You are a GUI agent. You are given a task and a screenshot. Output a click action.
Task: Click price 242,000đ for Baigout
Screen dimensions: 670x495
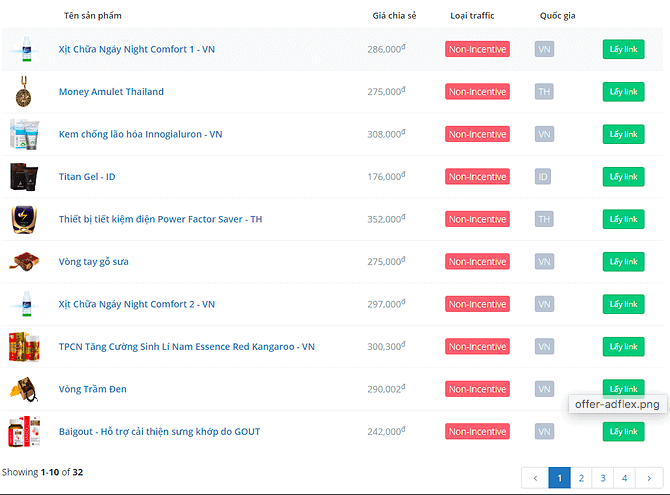386,431
